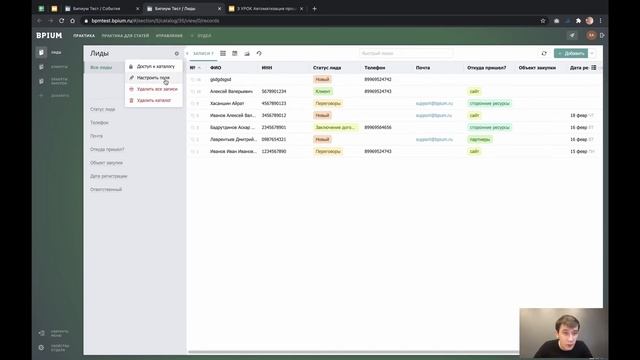Image resolution: width=640 pixels, height=360 pixels.
Task: Open the chart reports view icon
Action: click(x=247, y=53)
